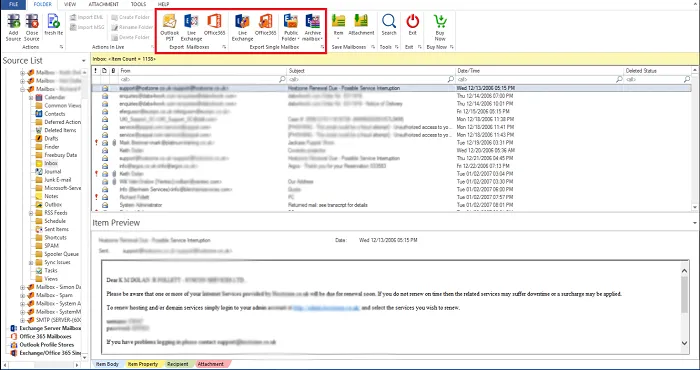This screenshot has height=370, width=700.
Task: Expand the SMTP (SERVER) mailbox node
Action: click(22, 320)
